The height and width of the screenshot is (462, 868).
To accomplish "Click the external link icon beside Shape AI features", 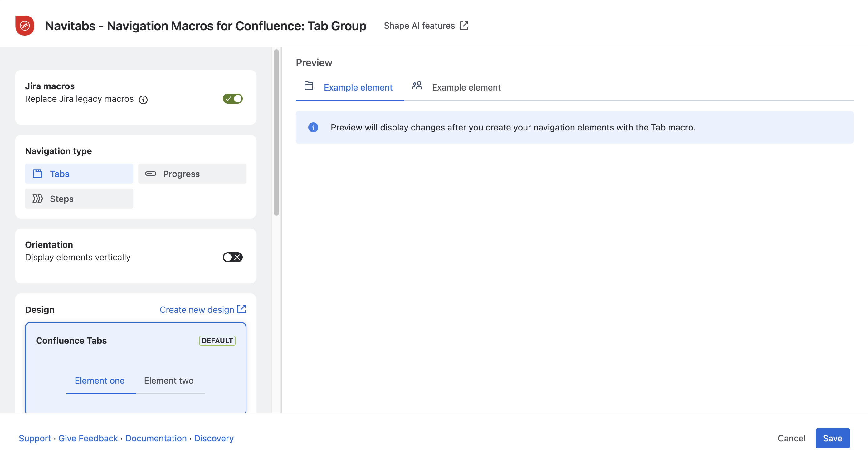I will (464, 26).
